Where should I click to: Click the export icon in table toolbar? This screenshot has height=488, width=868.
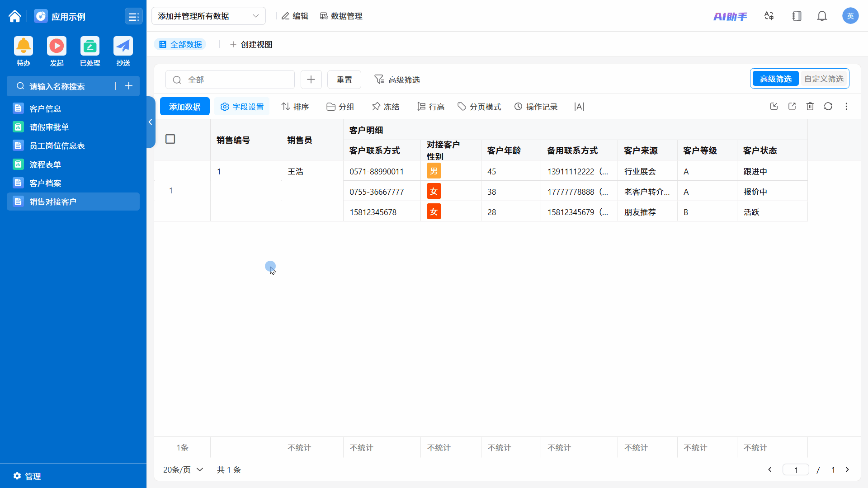point(792,106)
